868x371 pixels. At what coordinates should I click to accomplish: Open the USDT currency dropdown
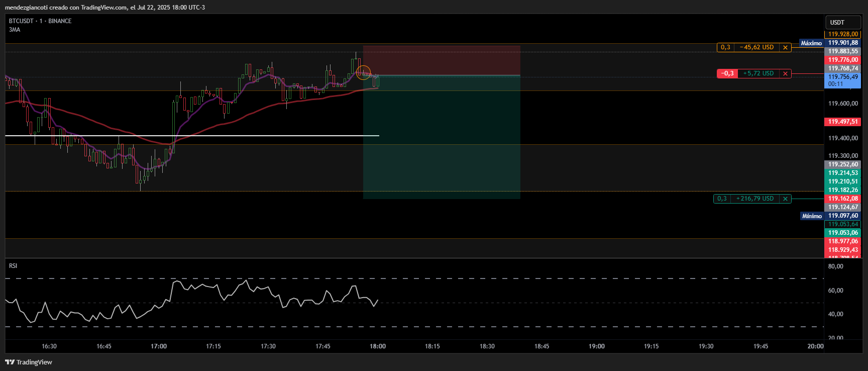[x=842, y=22]
